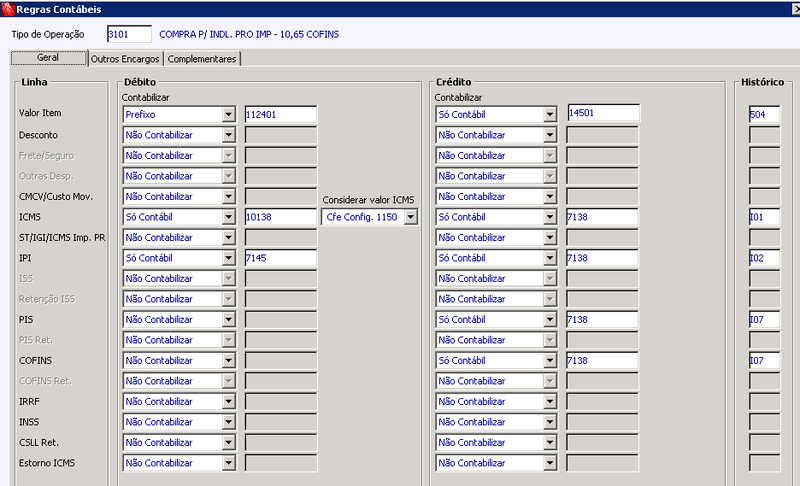Open Débito dropdown for IPI row
This screenshot has height=486, width=800.
coord(229,258)
